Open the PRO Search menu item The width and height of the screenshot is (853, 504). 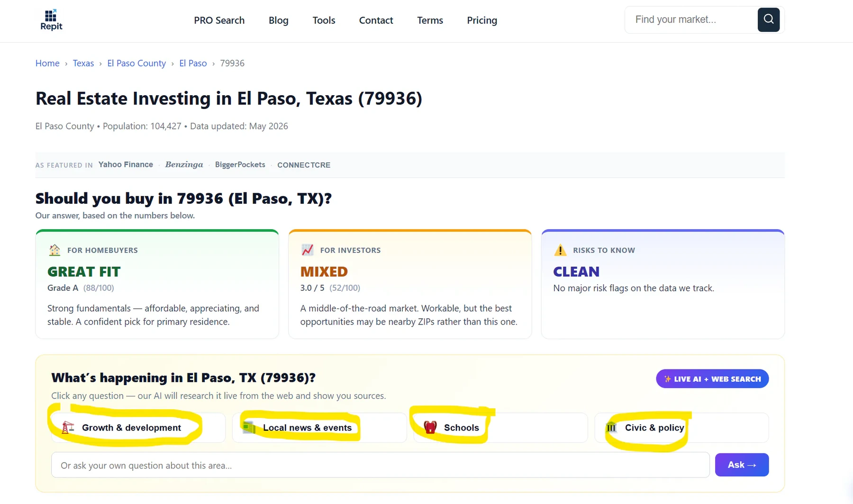coord(219,20)
